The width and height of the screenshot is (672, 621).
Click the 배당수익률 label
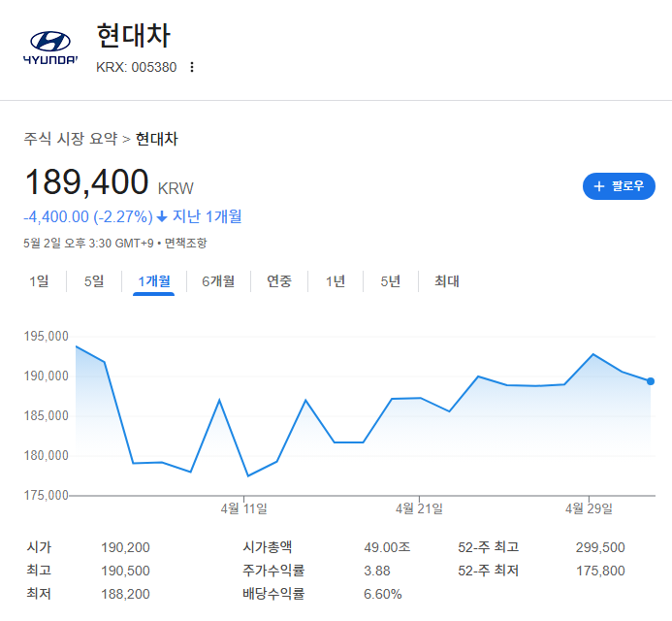tap(273, 594)
